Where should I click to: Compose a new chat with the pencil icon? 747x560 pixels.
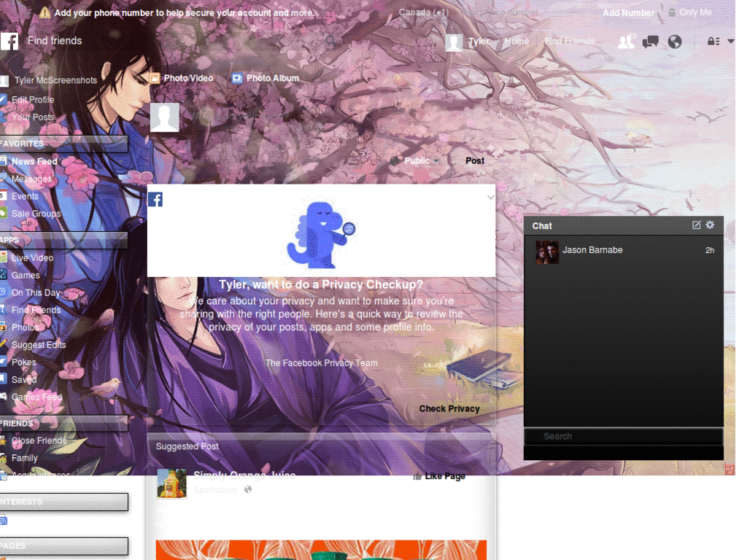tap(695, 225)
